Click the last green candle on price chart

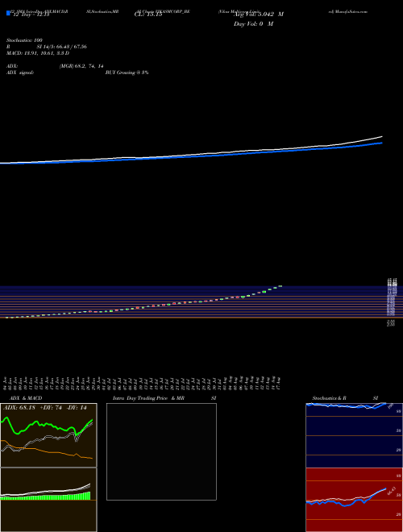(280, 286)
